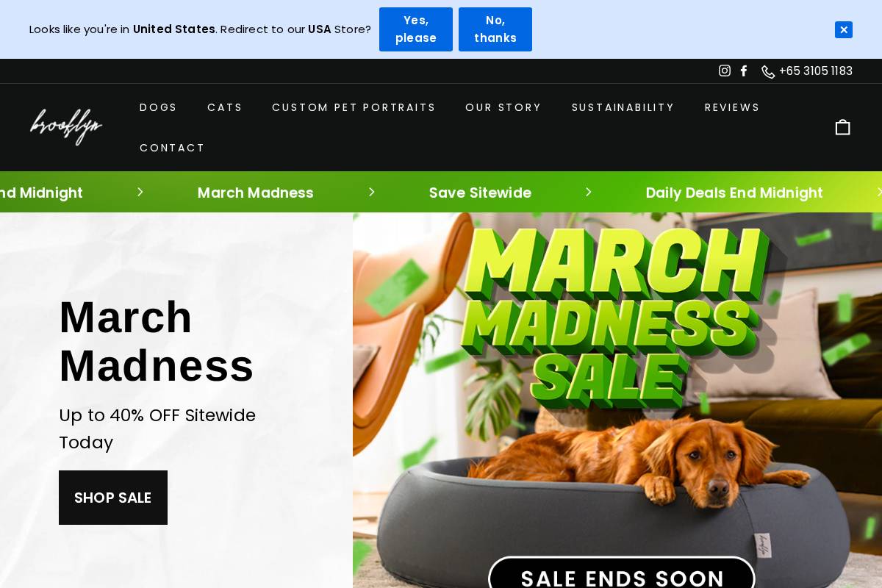
Task: Open the Dogs menu
Action: [x=159, y=107]
